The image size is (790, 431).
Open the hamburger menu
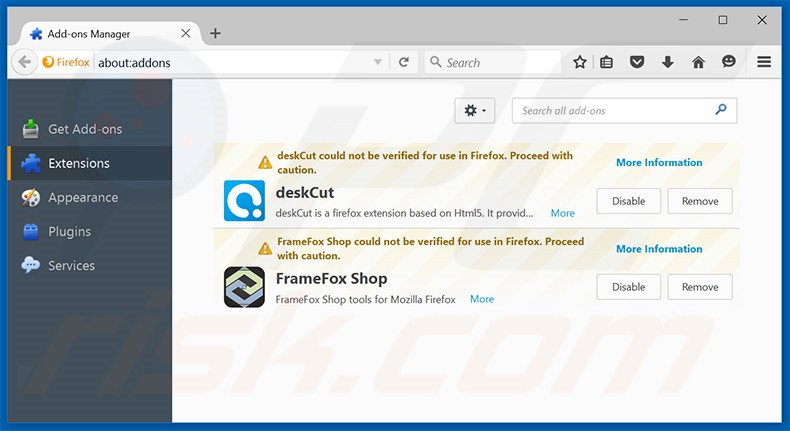[764, 62]
